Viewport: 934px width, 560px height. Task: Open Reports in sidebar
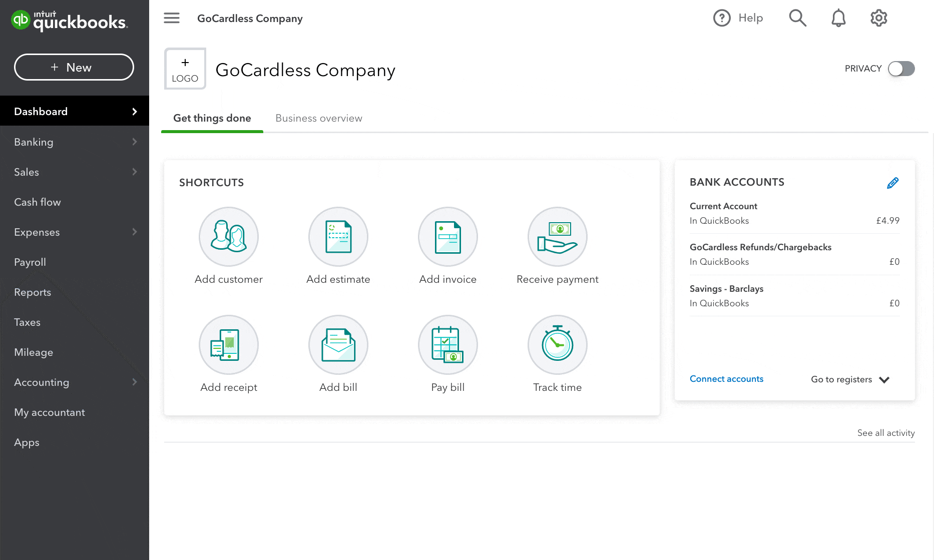pyautogui.click(x=75, y=292)
